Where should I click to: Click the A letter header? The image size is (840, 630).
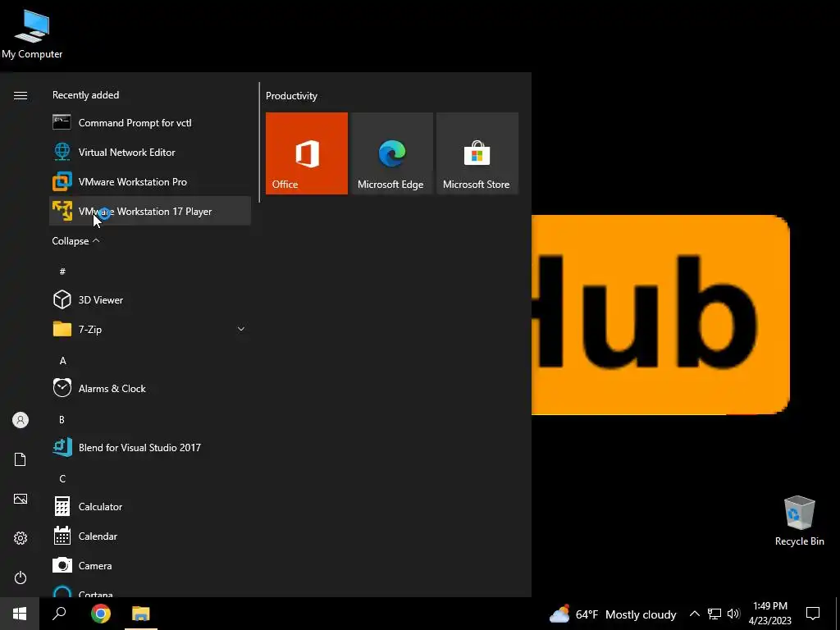(x=62, y=361)
